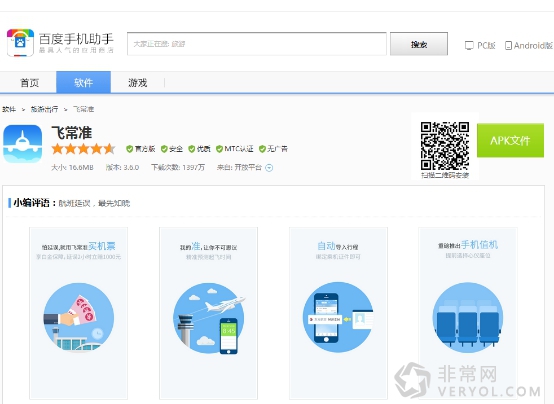The width and height of the screenshot is (554, 404).
Task: Click the PC monitor icon
Action: pyautogui.click(x=469, y=46)
